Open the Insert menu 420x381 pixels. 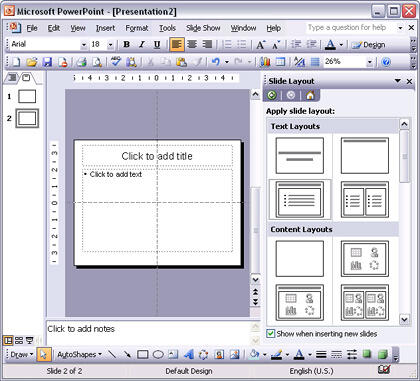coord(105,28)
